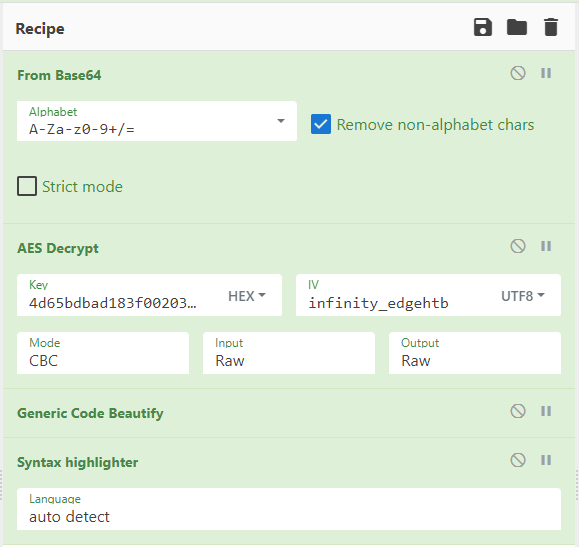Set breakpoint on Generic Code Beautify

pyautogui.click(x=546, y=411)
